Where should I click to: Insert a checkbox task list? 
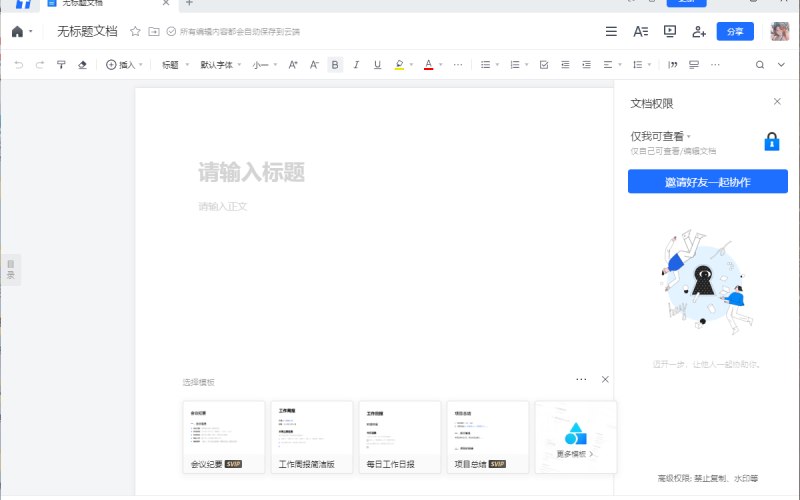(544, 65)
